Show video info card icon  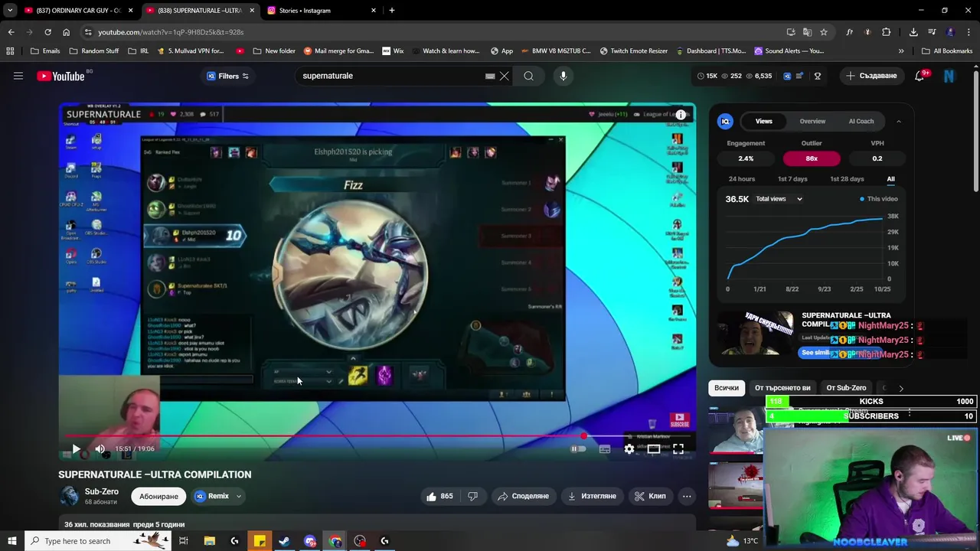click(x=681, y=115)
